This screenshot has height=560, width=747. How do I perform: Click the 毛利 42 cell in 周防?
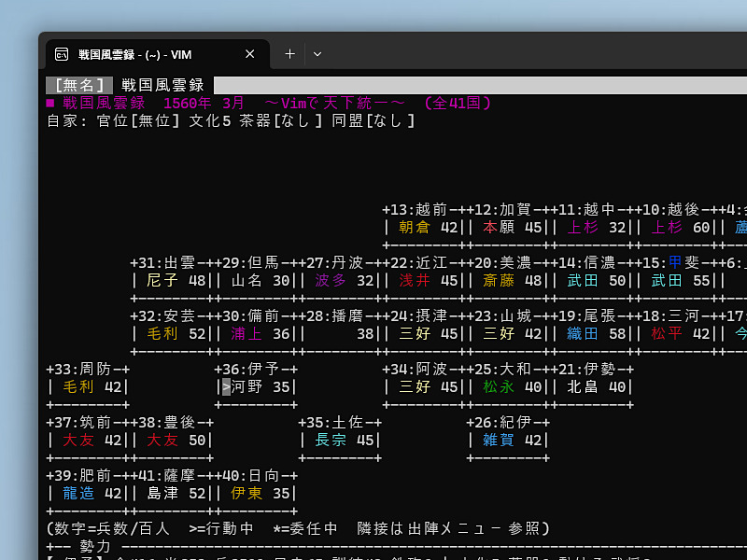(x=92, y=387)
